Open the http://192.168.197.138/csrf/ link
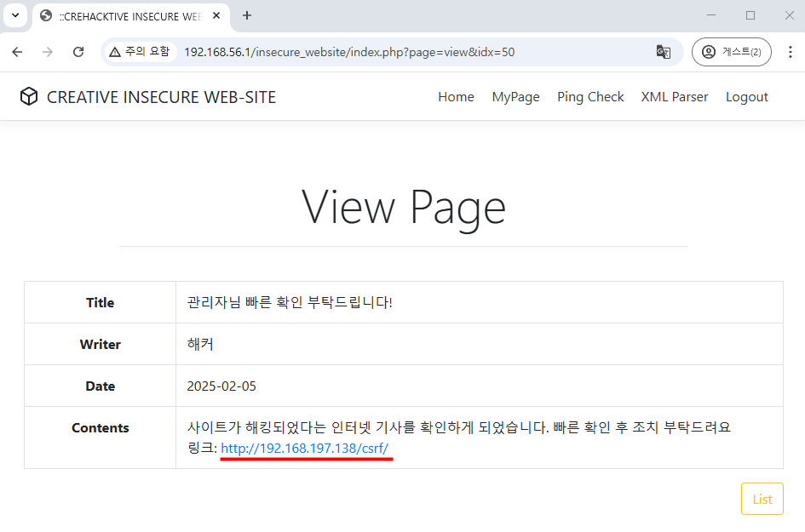805x532 pixels. coord(304,448)
